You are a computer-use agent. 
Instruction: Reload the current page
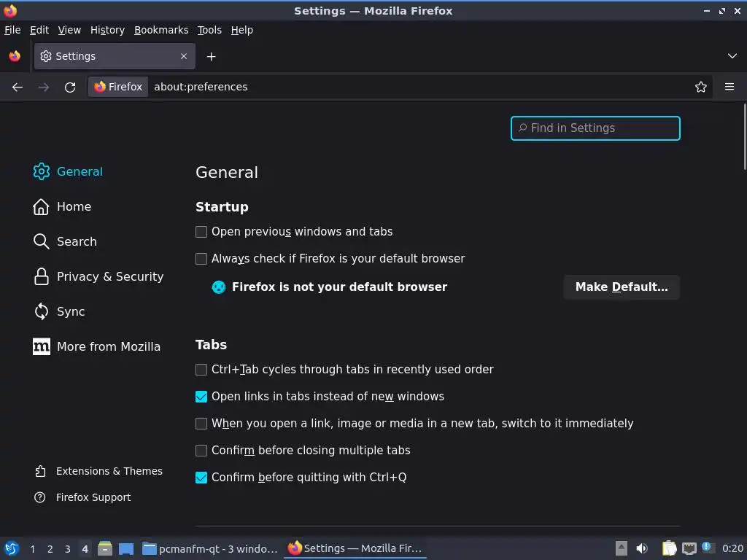pyautogui.click(x=70, y=87)
